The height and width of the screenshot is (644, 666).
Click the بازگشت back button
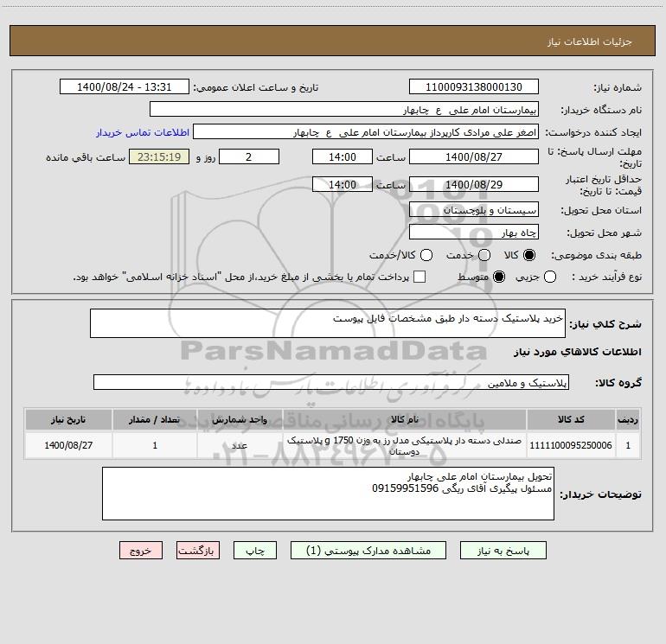(x=198, y=551)
